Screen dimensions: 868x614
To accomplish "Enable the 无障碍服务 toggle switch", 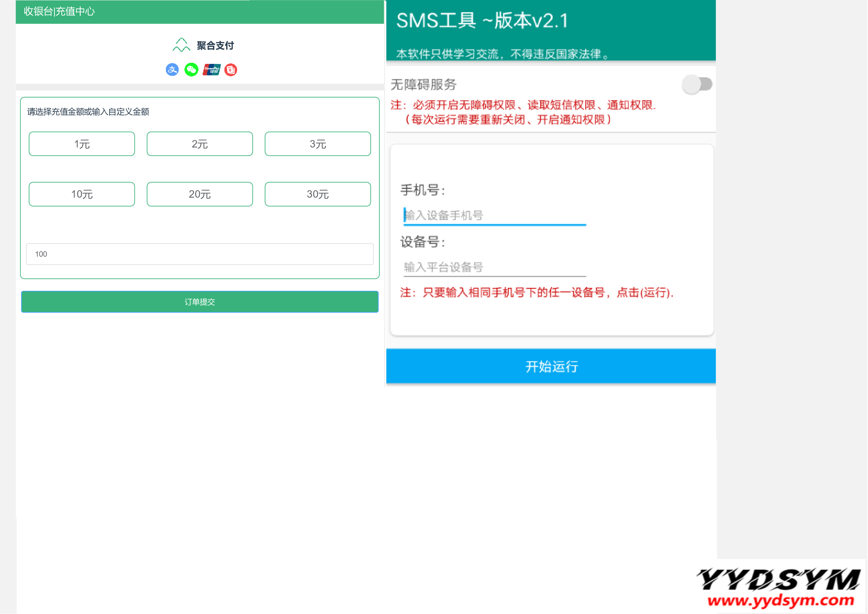I will pos(697,84).
